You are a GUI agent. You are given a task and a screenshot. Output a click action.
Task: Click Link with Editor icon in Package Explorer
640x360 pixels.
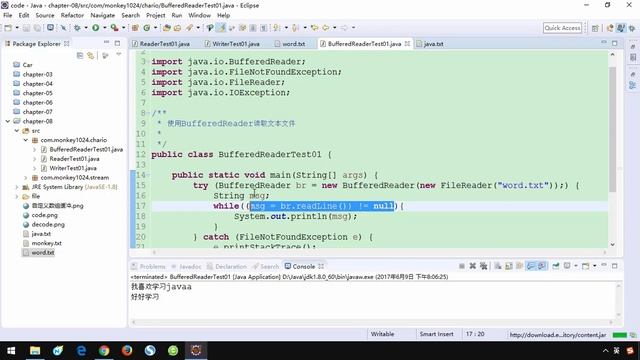[x=90, y=56]
